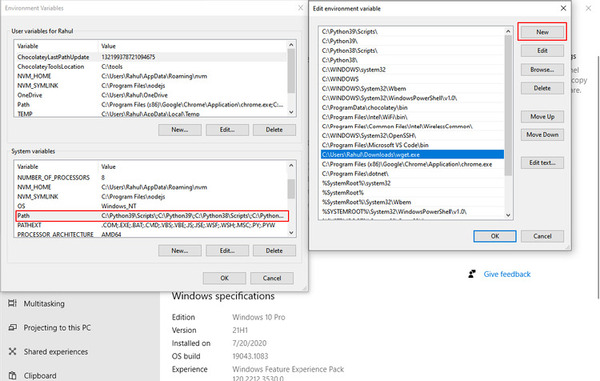Select Path row in User variables
600x381 pixels.
point(151,104)
